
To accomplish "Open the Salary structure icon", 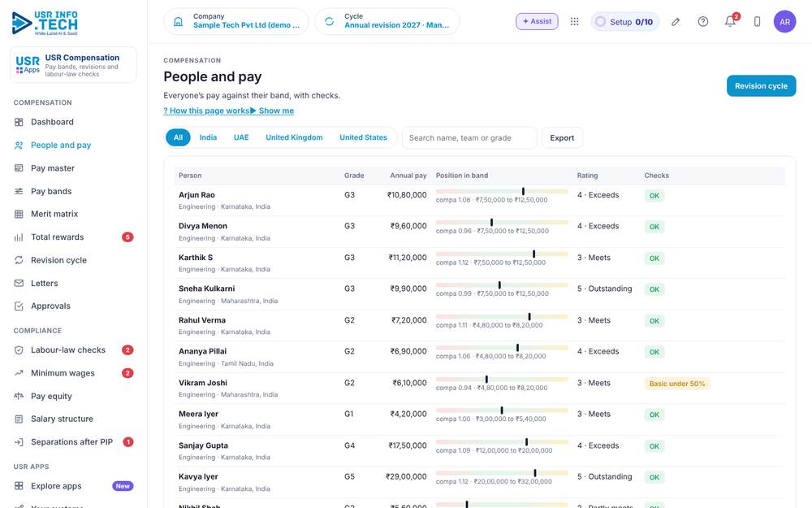I will click(x=19, y=419).
